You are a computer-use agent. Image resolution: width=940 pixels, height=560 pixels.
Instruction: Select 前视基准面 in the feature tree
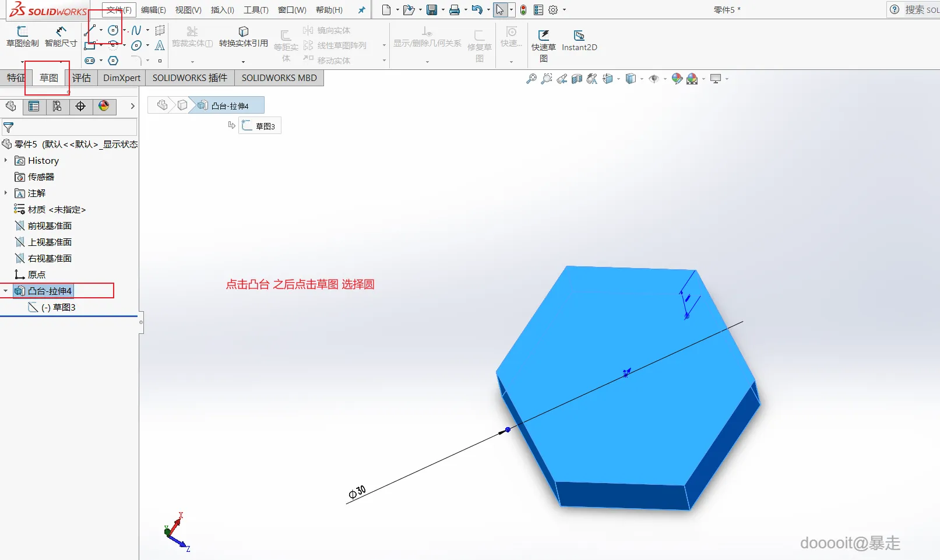pyautogui.click(x=50, y=226)
